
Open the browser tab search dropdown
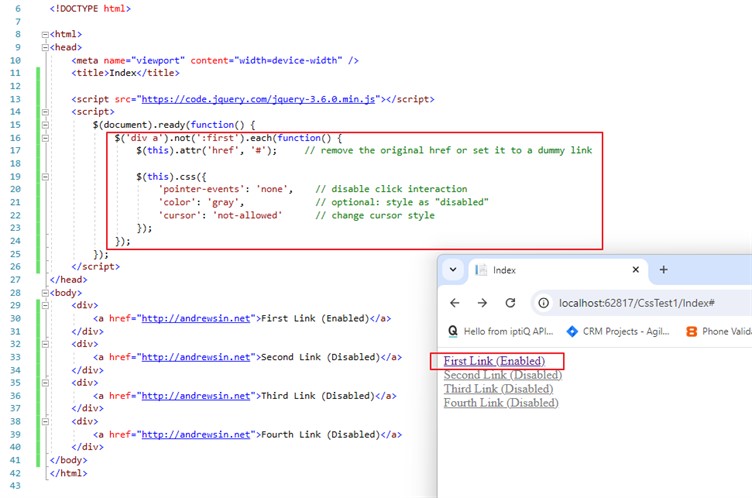pyautogui.click(x=453, y=270)
